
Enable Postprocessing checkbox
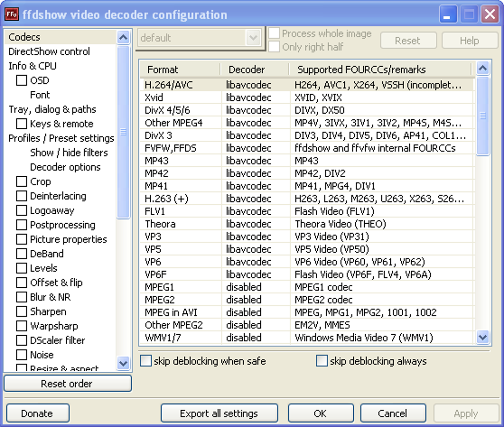coord(22,225)
